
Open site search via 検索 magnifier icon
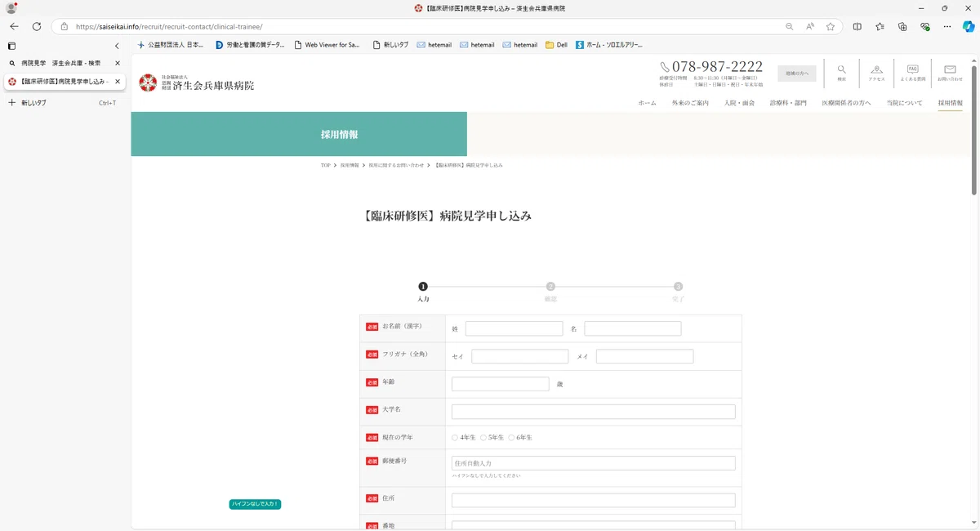tap(841, 74)
